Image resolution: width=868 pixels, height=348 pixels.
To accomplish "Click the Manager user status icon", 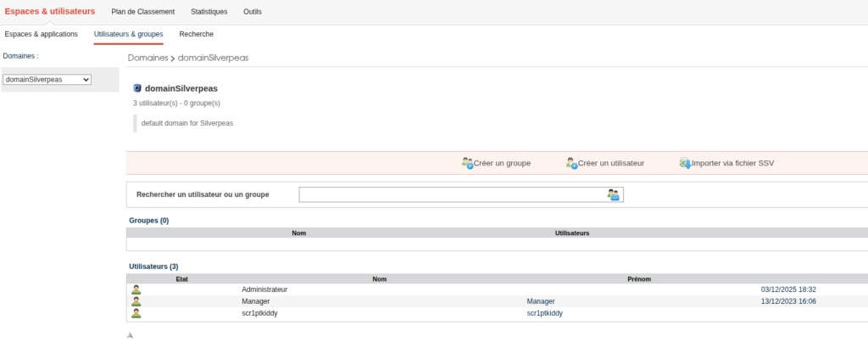I will coord(136,301).
